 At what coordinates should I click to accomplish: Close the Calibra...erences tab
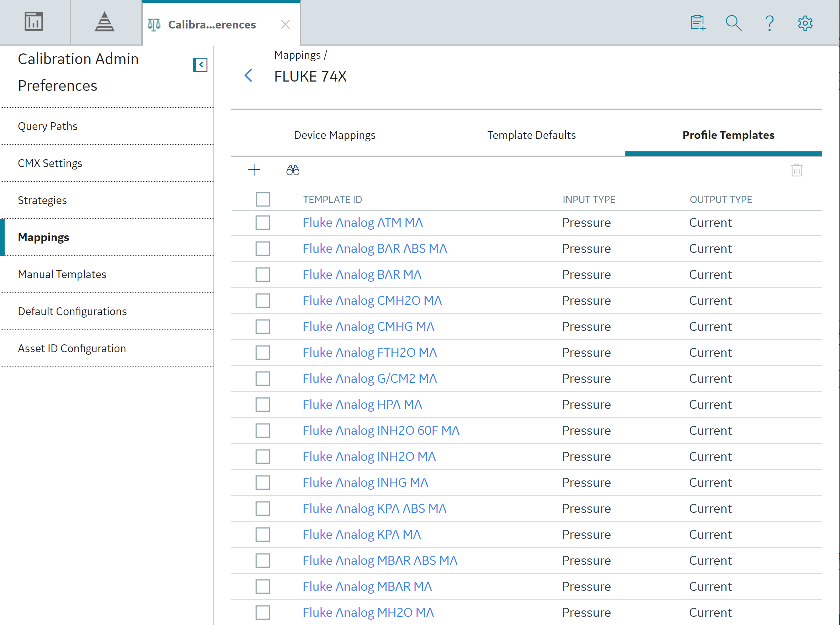tap(285, 25)
